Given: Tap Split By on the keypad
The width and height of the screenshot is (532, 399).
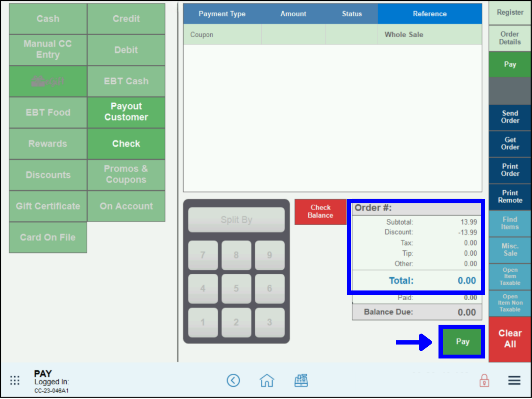Looking at the screenshot, I should (x=237, y=220).
